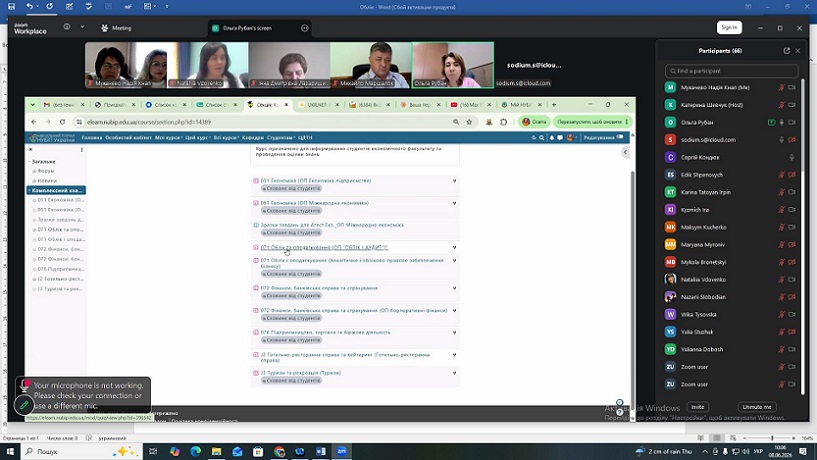Pop out the Participants panel
The height and width of the screenshot is (460, 817).
(787, 51)
